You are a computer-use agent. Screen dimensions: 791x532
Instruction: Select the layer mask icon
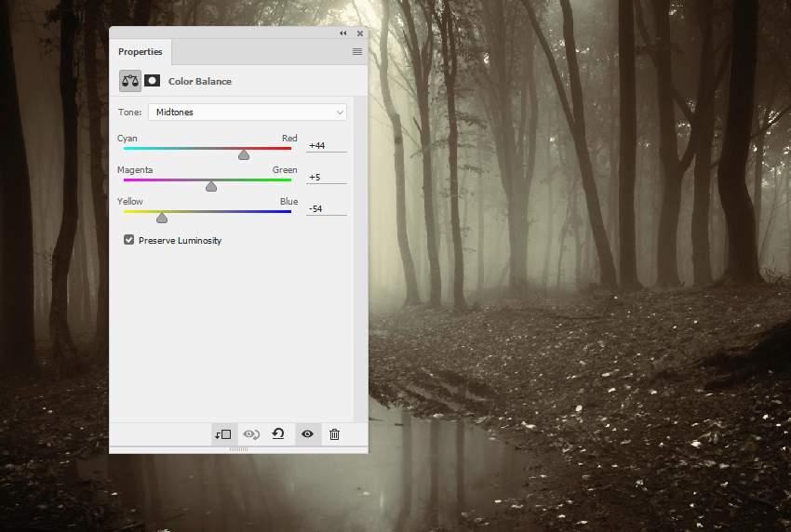pos(152,81)
